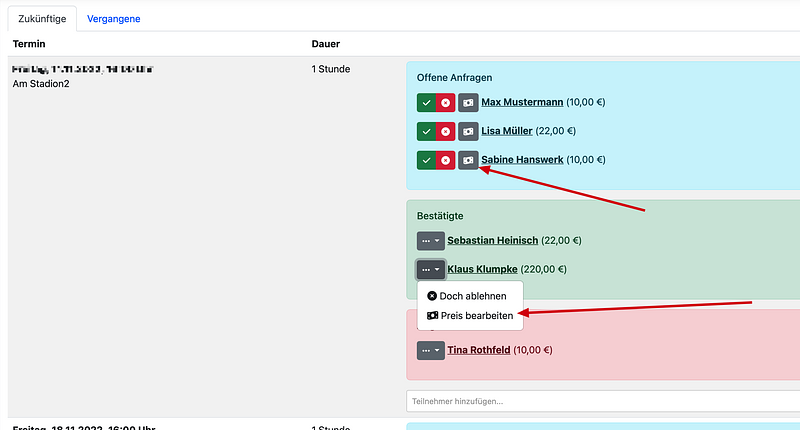Approve Sabine Hanswerk's open request

pyautogui.click(x=426, y=160)
